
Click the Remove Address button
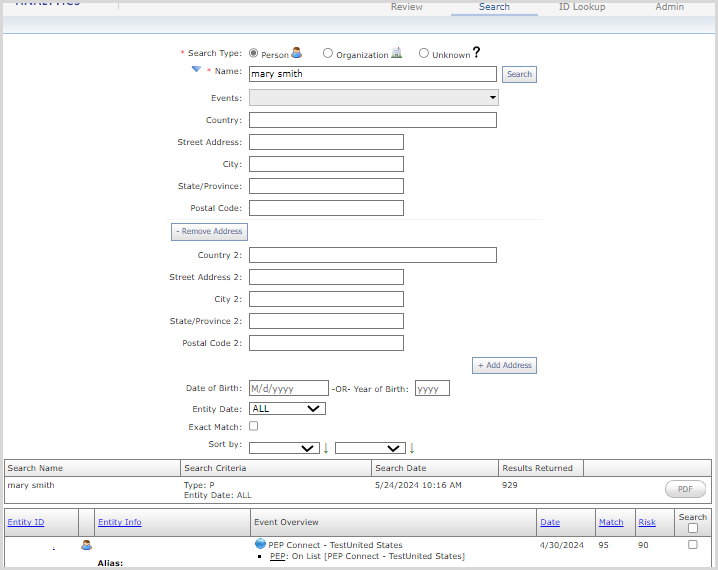(x=209, y=232)
